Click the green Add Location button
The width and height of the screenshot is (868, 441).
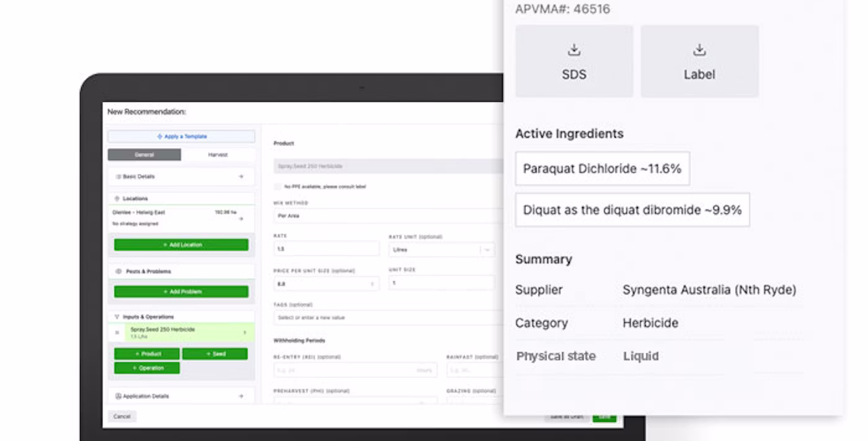pyautogui.click(x=181, y=244)
